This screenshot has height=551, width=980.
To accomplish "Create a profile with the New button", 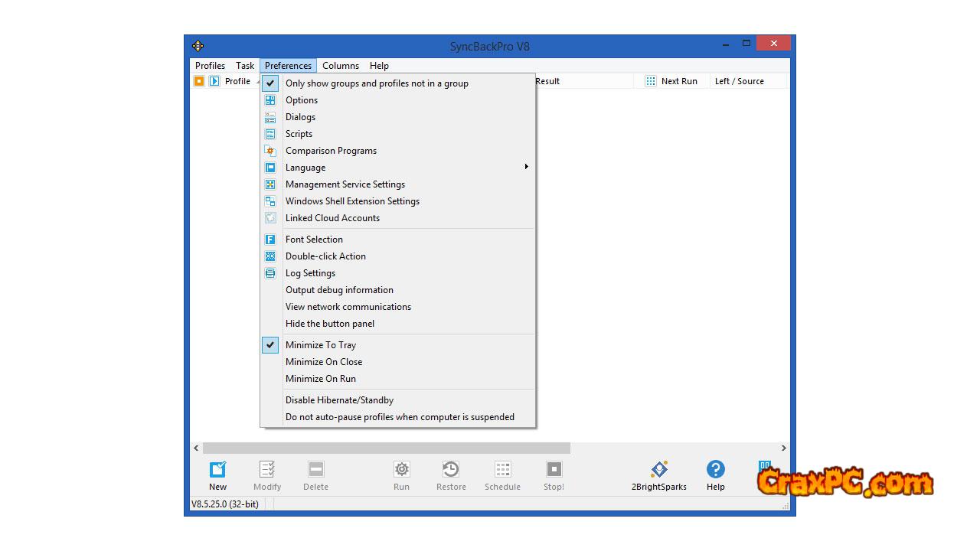I will (218, 475).
